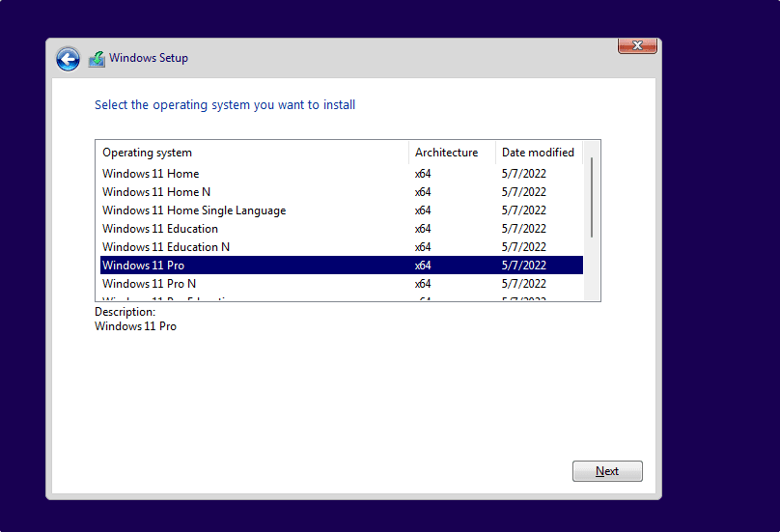This screenshot has width=780, height=532.
Task: Click the Windows Setup title icon
Action: [97, 59]
